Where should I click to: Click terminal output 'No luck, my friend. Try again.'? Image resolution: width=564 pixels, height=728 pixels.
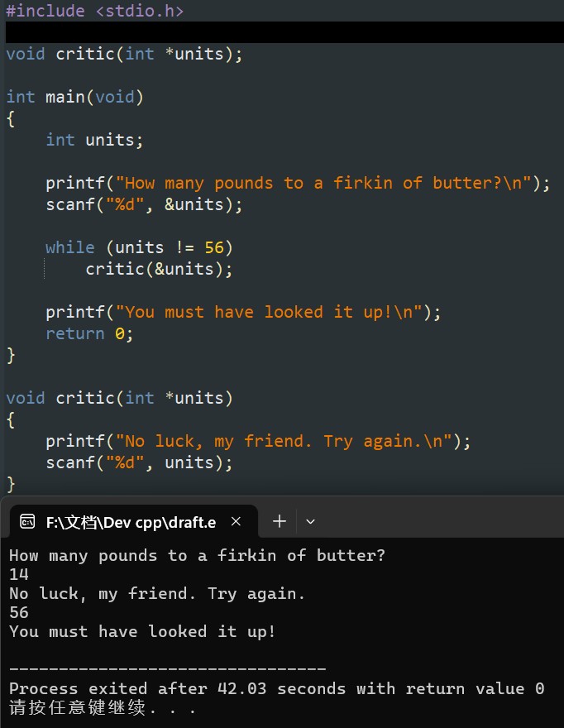pos(157,594)
